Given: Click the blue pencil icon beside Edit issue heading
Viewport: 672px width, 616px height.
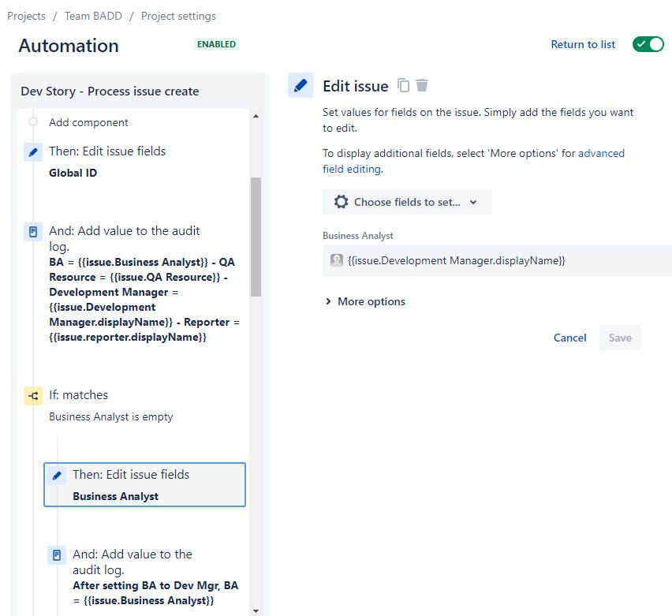Looking at the screenshot, I should 301,85.
